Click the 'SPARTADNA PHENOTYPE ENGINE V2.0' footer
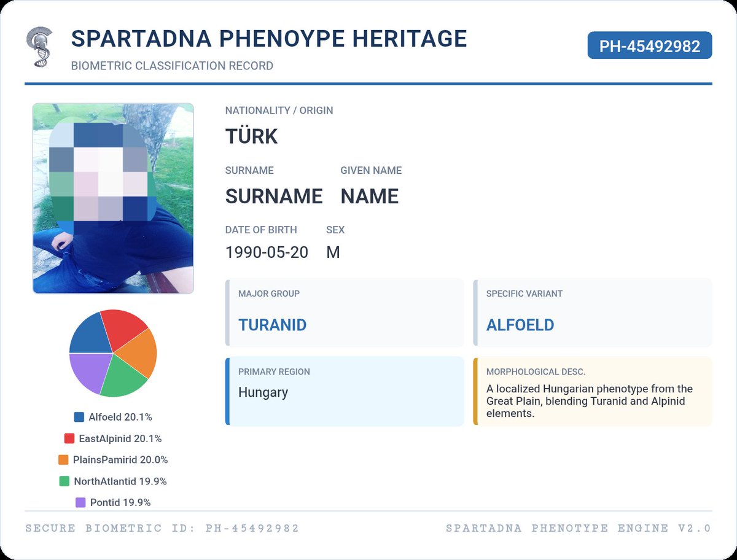 [579, 528]
